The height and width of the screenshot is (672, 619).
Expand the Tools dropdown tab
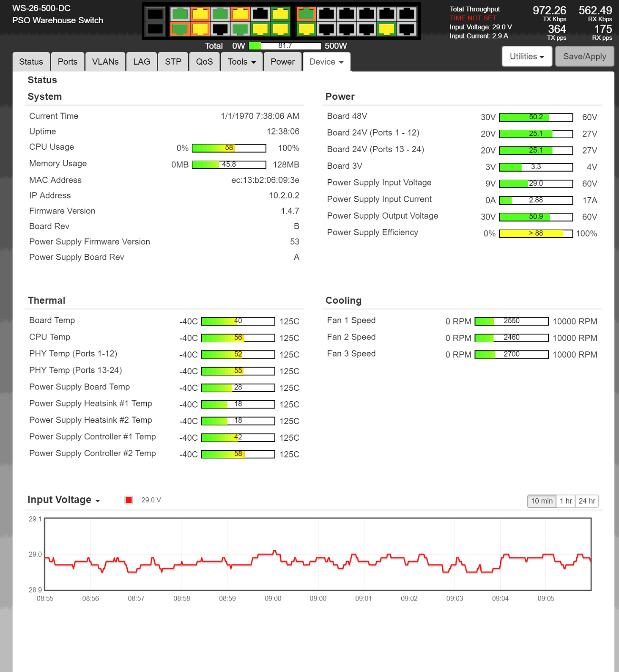point(241,62)
